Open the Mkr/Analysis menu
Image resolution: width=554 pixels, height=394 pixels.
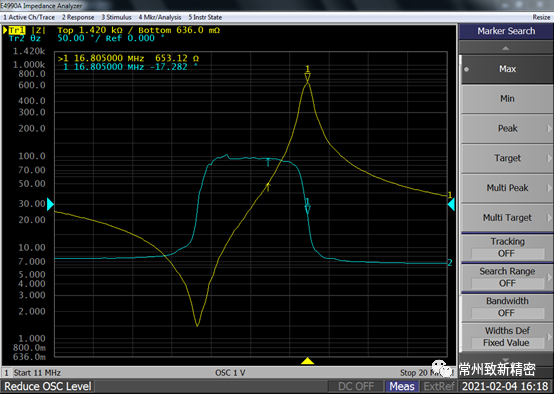[160, 17]
